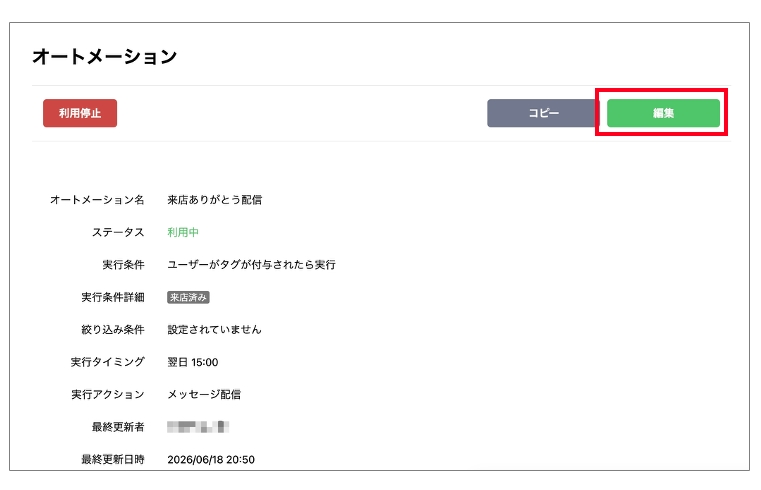Select the 翌日 15:00 timing value
Screen dimensions: 761x490
193,362
